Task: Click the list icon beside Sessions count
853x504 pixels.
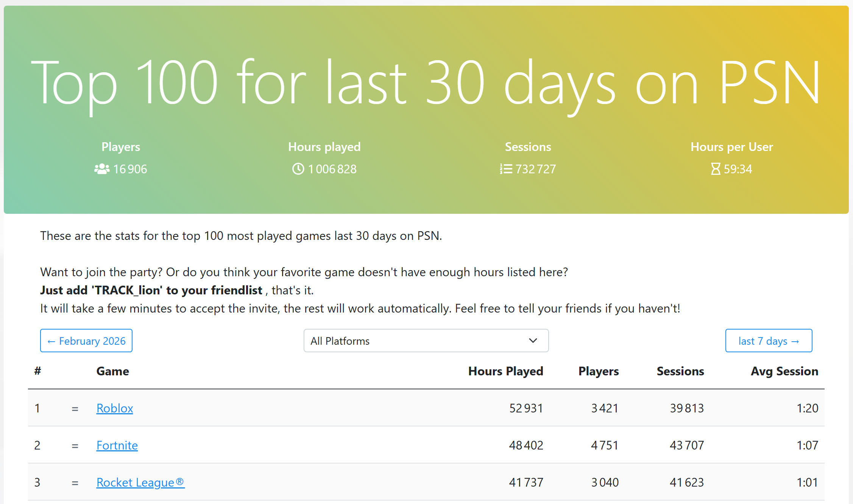Action: click(x=506, y=169)
